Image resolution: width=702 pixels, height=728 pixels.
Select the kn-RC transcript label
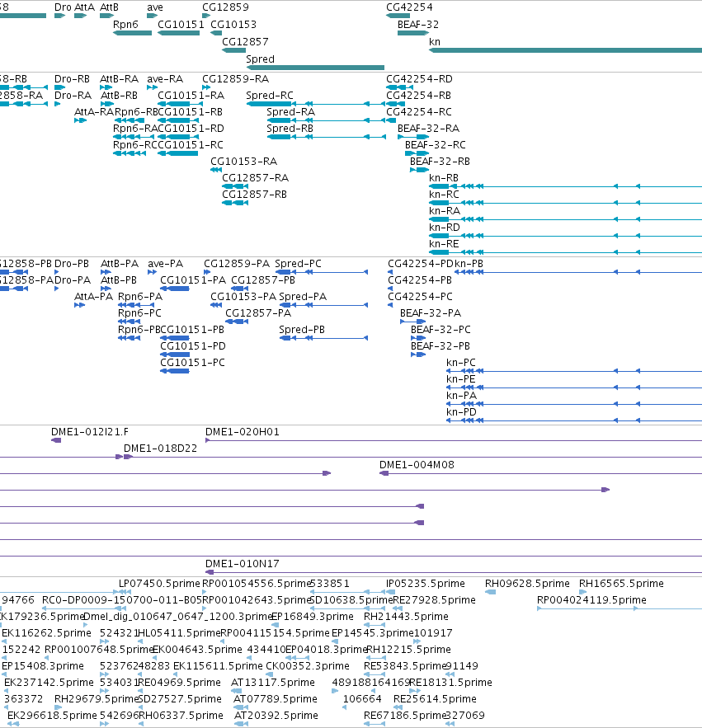point(444,195)
